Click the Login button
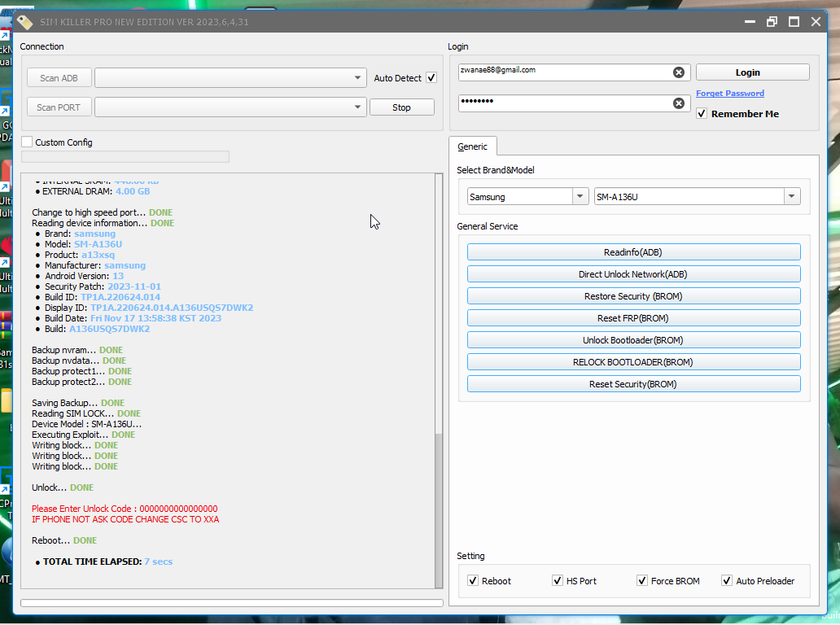 [x=752, y=72]
